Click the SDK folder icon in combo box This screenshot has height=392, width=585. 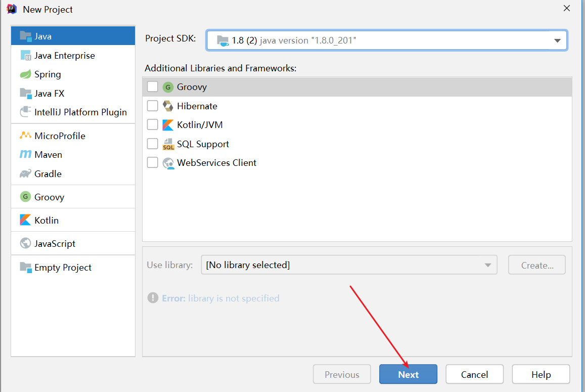223,40
